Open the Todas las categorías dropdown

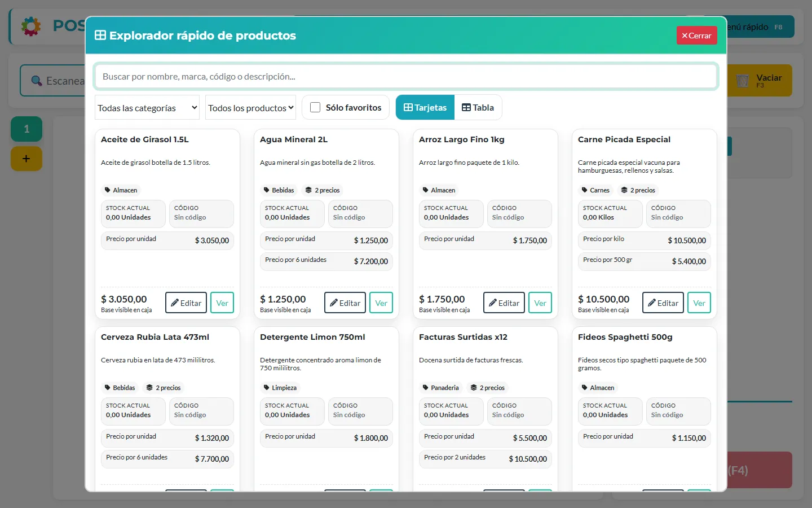click(147, 108)
